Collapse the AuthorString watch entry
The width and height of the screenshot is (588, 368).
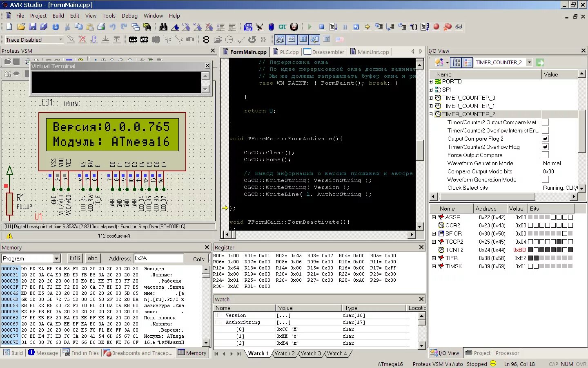[x=218, y=322]
